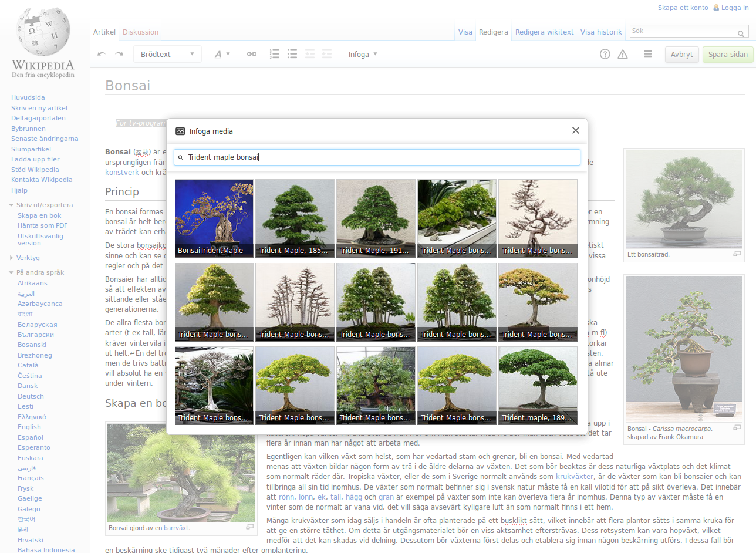Open the page options hamburger menu
756x553 pixels.
pyautogui.click(x=648, y=54)
